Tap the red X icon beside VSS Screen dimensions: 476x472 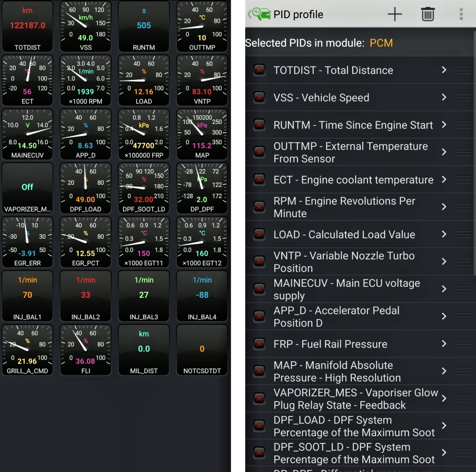coord(259,98)
